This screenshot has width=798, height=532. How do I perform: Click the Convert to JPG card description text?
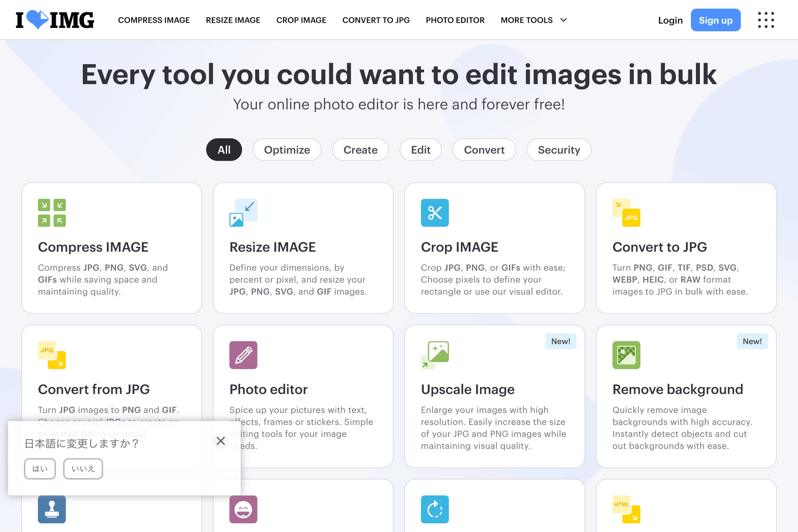[680, 279]
